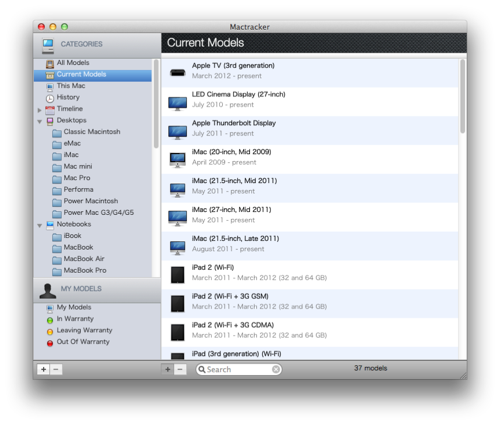Open the History clock icon
The width and height of the screenshot is (500, 425).
tap(50, 98)
